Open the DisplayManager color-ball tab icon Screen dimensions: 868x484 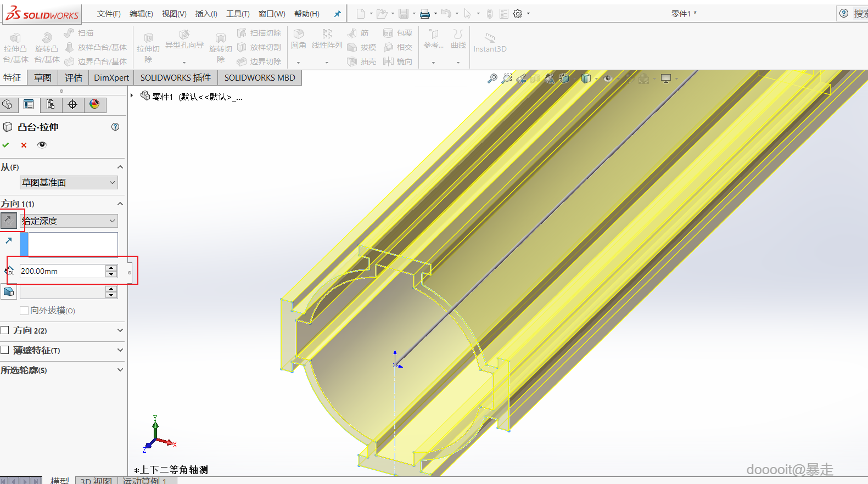94,104
